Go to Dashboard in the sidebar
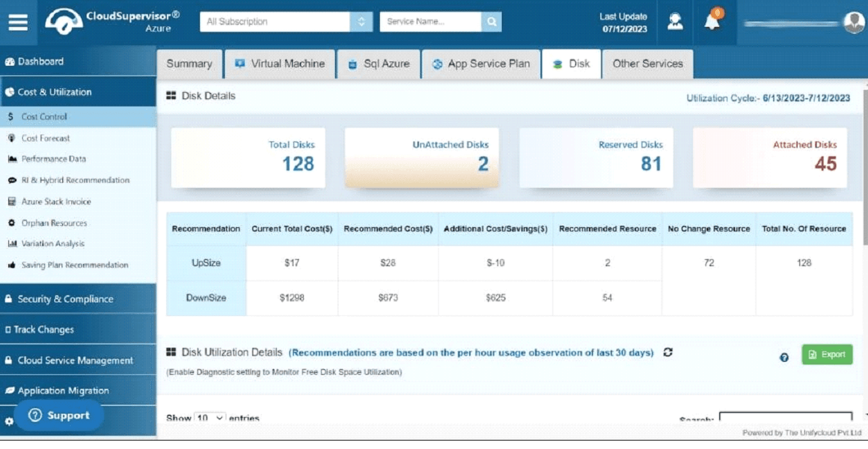Screen dimensions: 868x449 tap(78, 61)
